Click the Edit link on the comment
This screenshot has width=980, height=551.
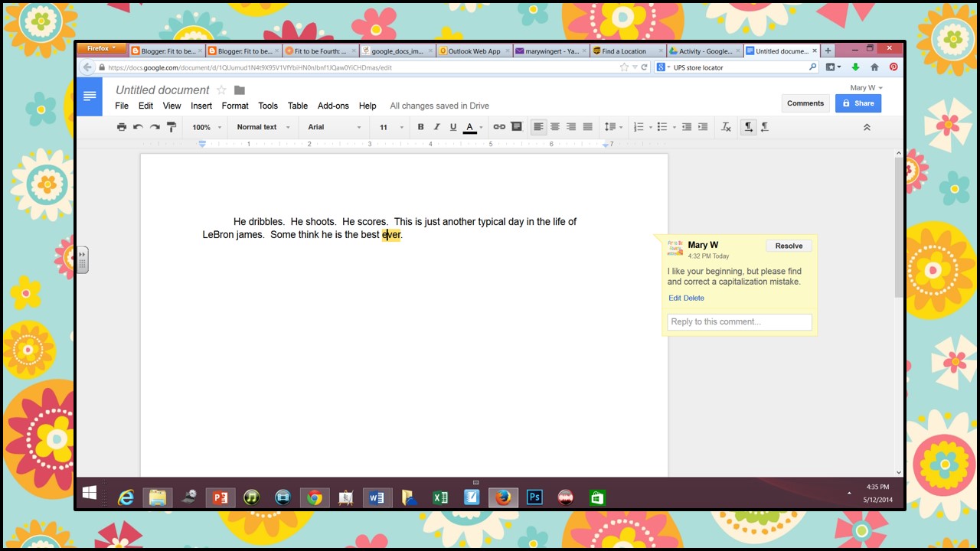tap(675, 298)
